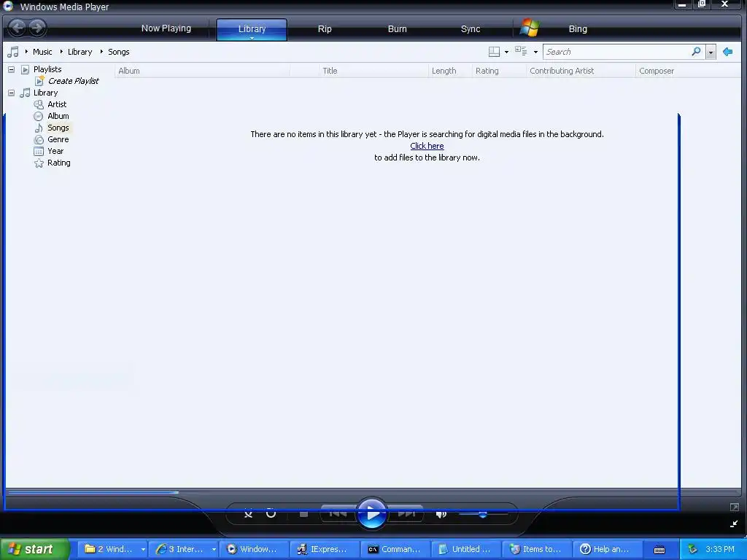Open the View Options dropdown arrow

pos(535,52)
